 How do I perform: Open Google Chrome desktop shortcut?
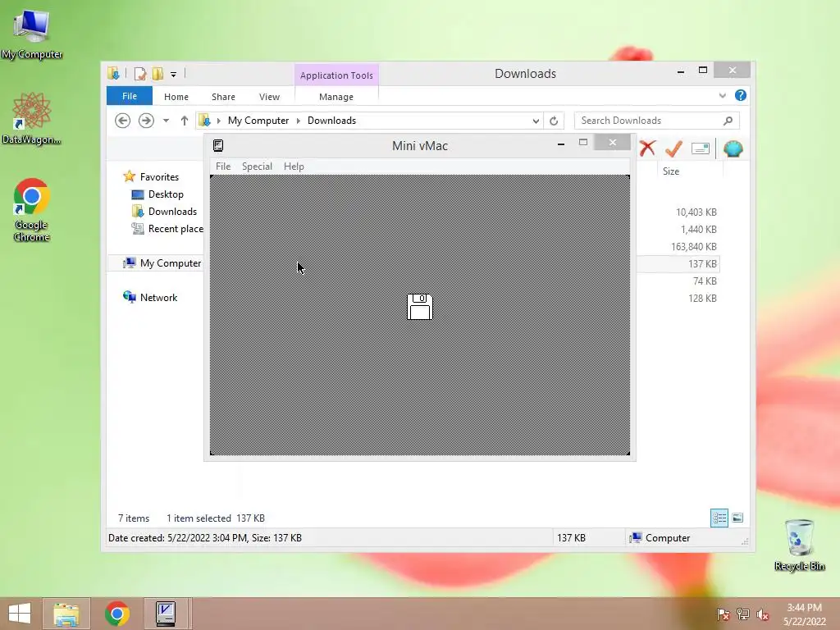click(32, 210)
